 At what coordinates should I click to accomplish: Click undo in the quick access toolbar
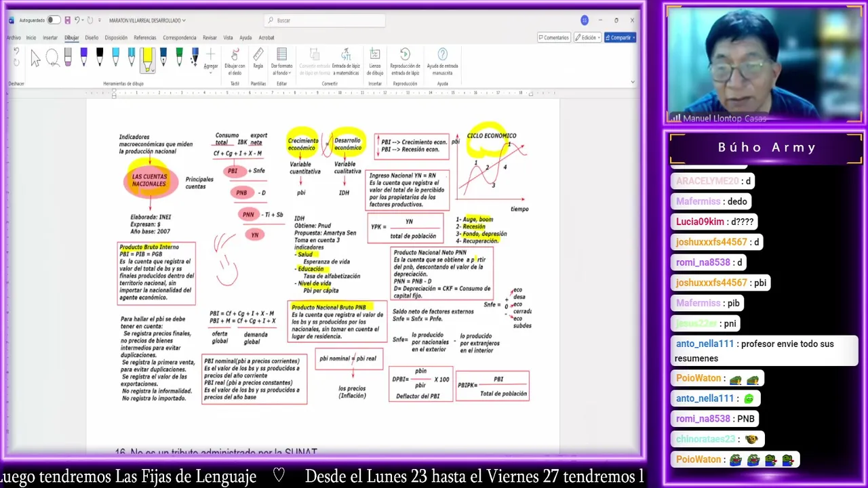(77, 20)
